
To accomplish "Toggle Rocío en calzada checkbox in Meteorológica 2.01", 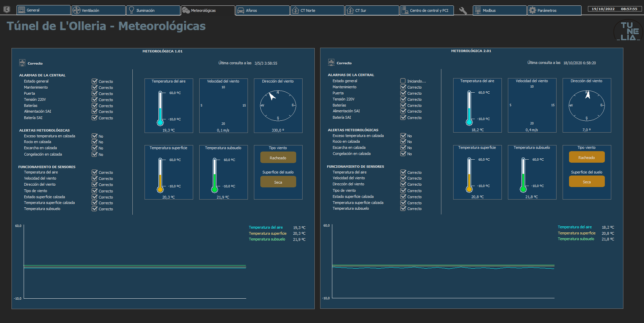I will pyautogui.click(x=403, y=141).
